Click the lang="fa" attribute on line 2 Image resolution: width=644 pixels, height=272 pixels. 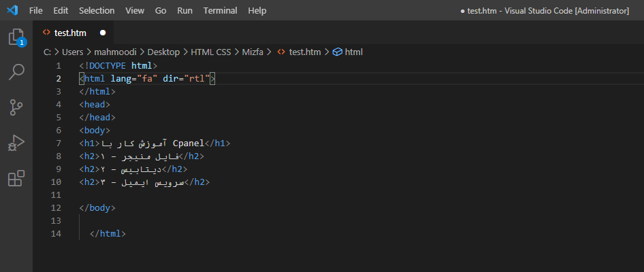point(134,78)
